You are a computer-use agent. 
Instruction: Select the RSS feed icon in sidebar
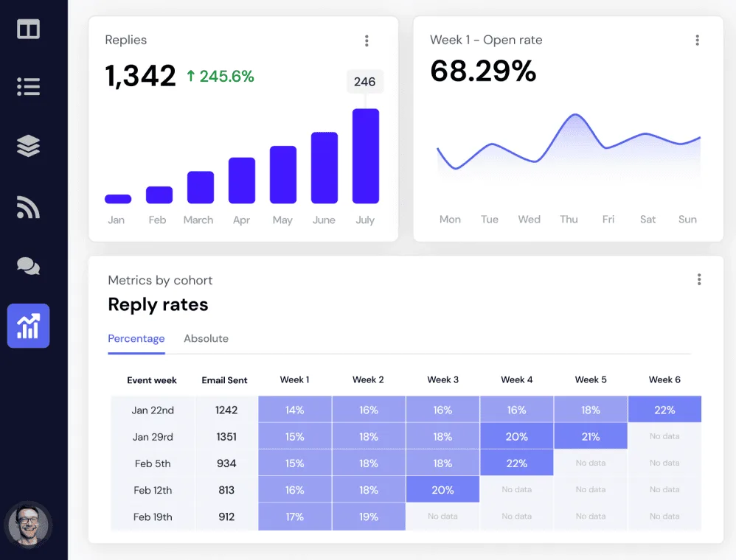pyautogui.click(x=28, y=206)
